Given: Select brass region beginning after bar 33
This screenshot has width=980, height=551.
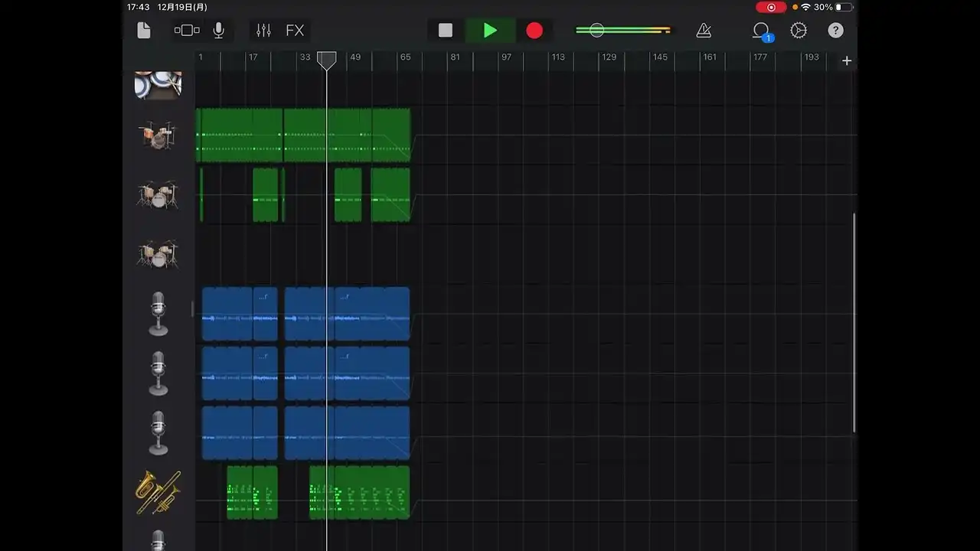Looking at the screenshot, I should click(322, 492).
